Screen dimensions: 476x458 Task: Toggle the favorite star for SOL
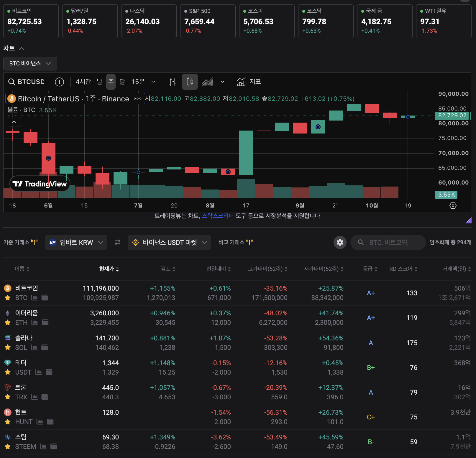pos(8,347)
